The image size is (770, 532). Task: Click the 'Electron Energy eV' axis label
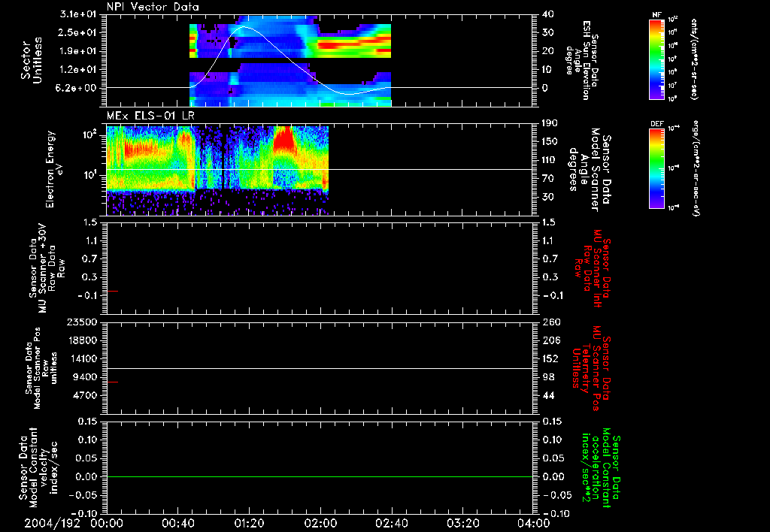[x=54, y=169]
